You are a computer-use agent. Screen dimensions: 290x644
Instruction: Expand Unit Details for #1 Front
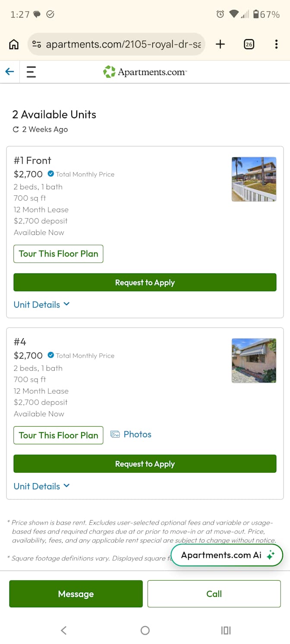42,305
